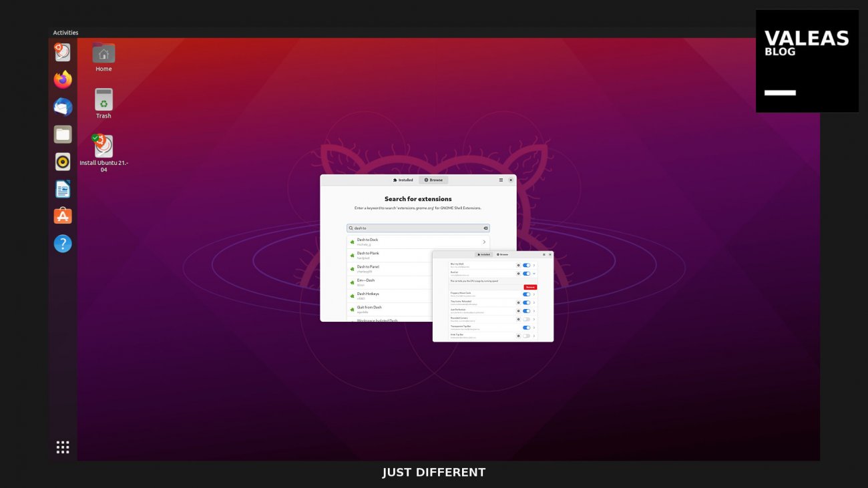Click the Transparent Top Bar extension name
Viewport: 868px width, 488px height.
[x=461, y=326]
